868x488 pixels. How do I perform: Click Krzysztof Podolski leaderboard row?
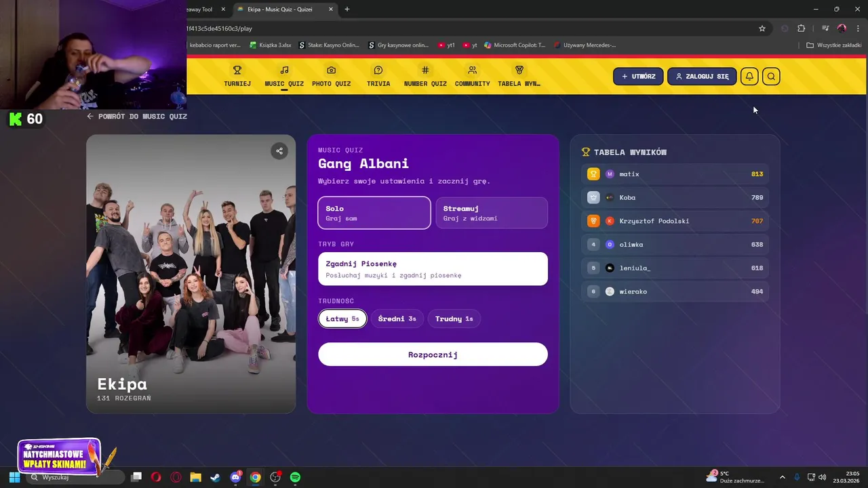tap(675, 221)
